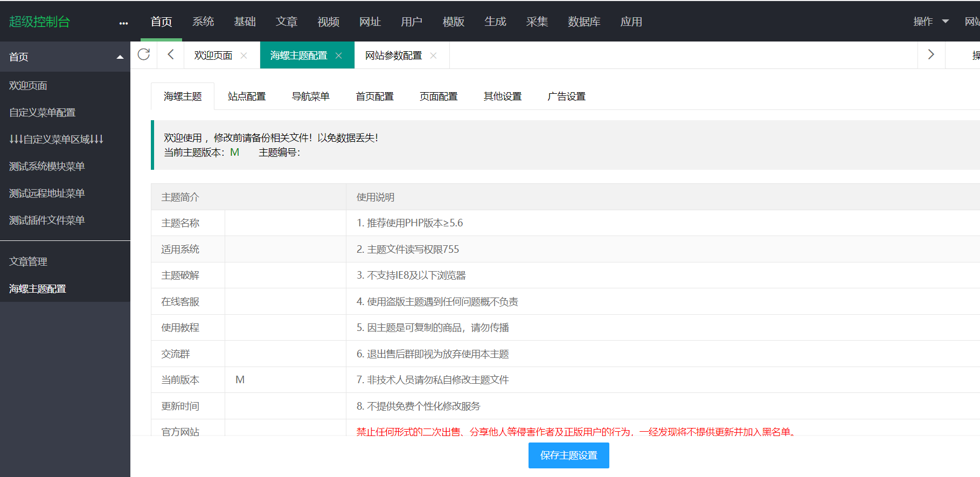Click the 适用系统 table cell
Screen dimensions: 980x477
[x=188, y=249]
